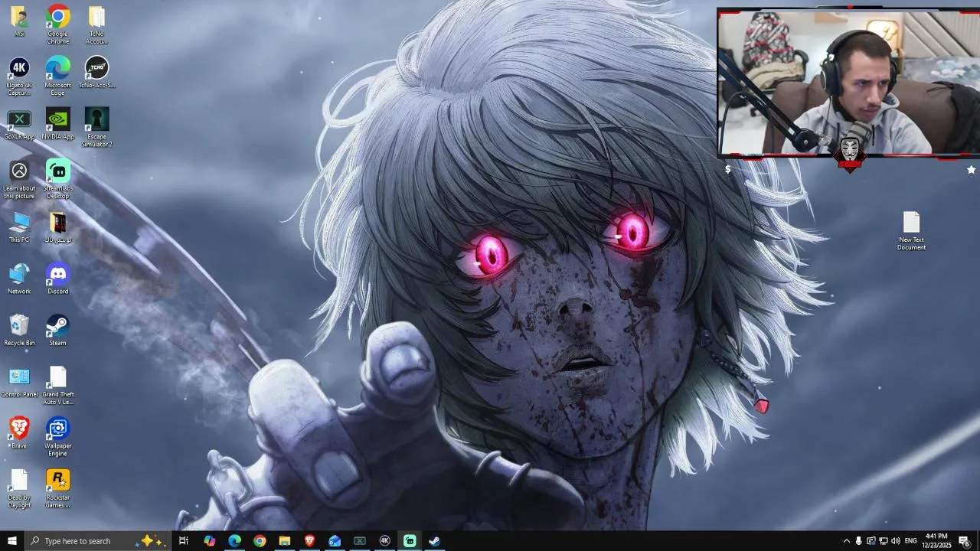Open File Explorer from the taskbar

point(285,541)
